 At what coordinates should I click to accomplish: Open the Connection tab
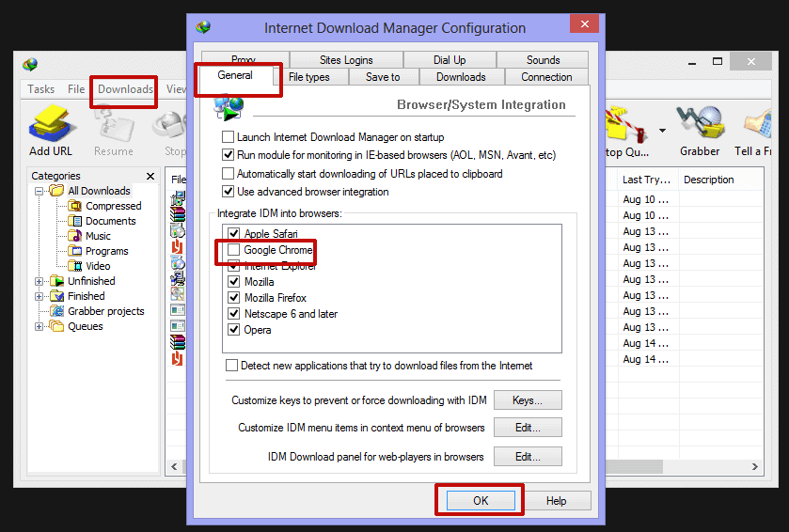546,77
